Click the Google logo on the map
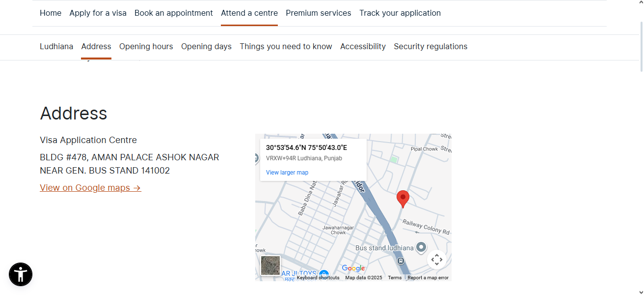644x295 pixels. coord(353,268)
